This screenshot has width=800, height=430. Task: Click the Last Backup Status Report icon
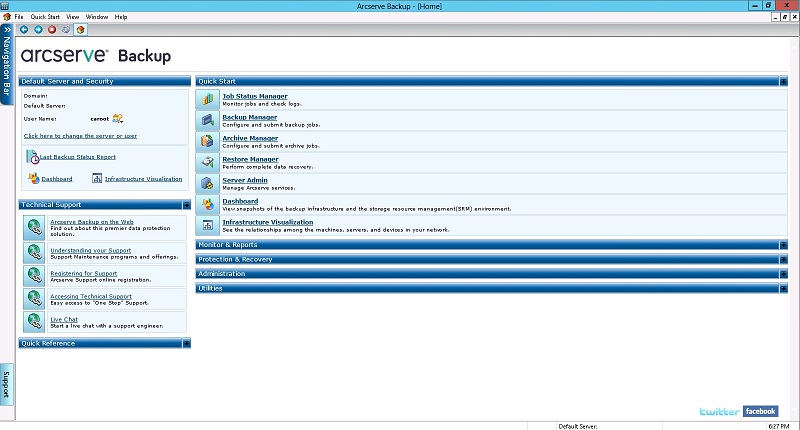tap(33, 157)
